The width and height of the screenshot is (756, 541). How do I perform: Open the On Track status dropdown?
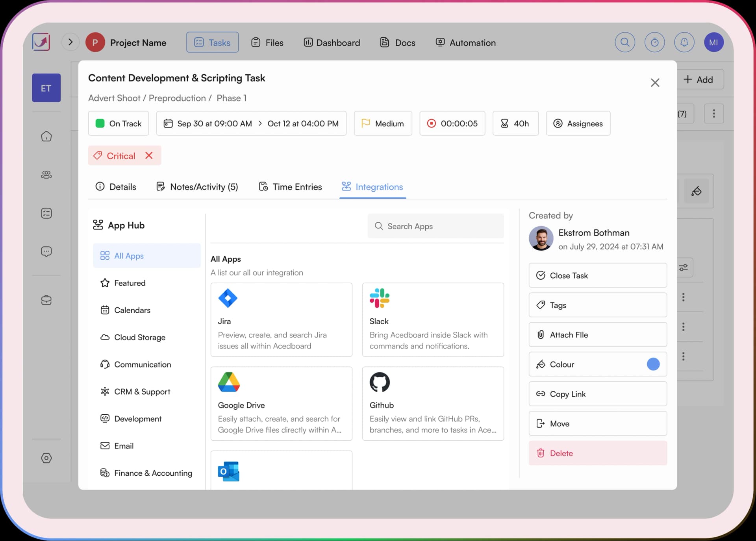[x=119, y=124]
